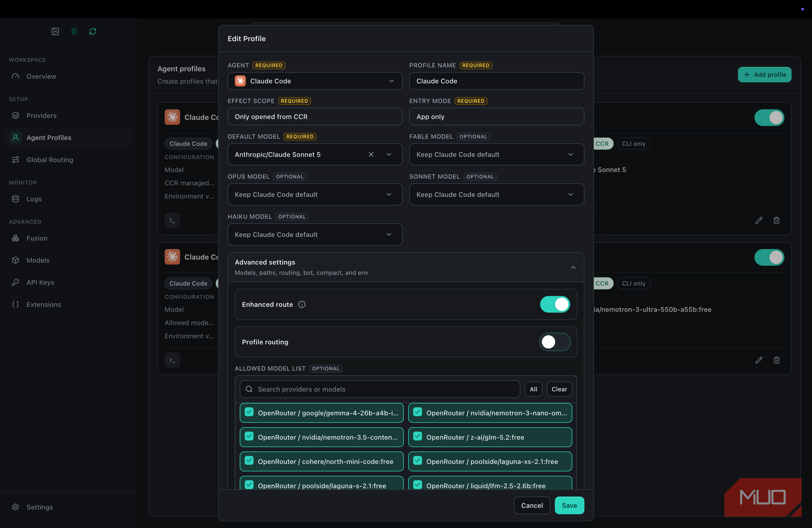
Task: Open the Agent dropdown showing Claude Code
Action: [x=315, y=81]
